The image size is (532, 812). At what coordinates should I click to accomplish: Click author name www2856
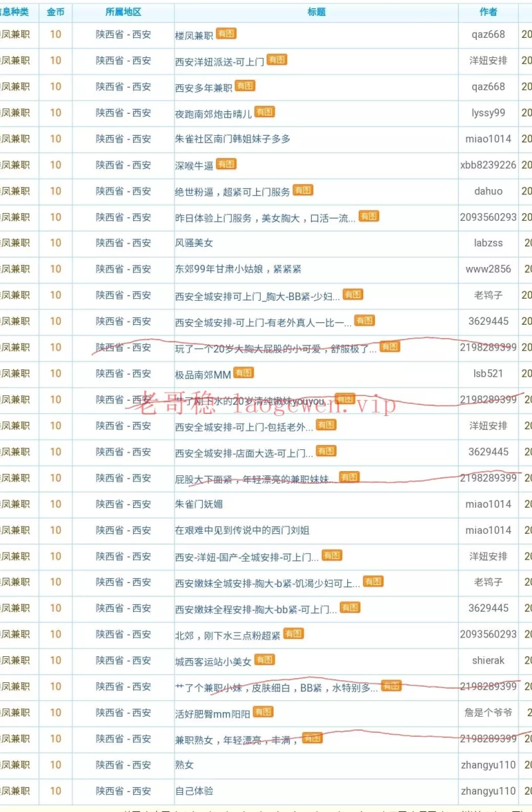(x=488, y=269)
